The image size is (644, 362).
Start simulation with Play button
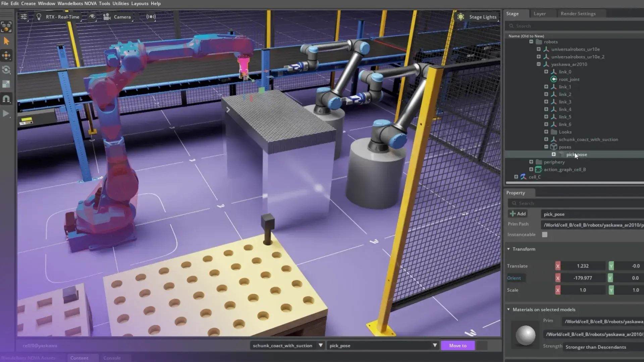(6, 114)
